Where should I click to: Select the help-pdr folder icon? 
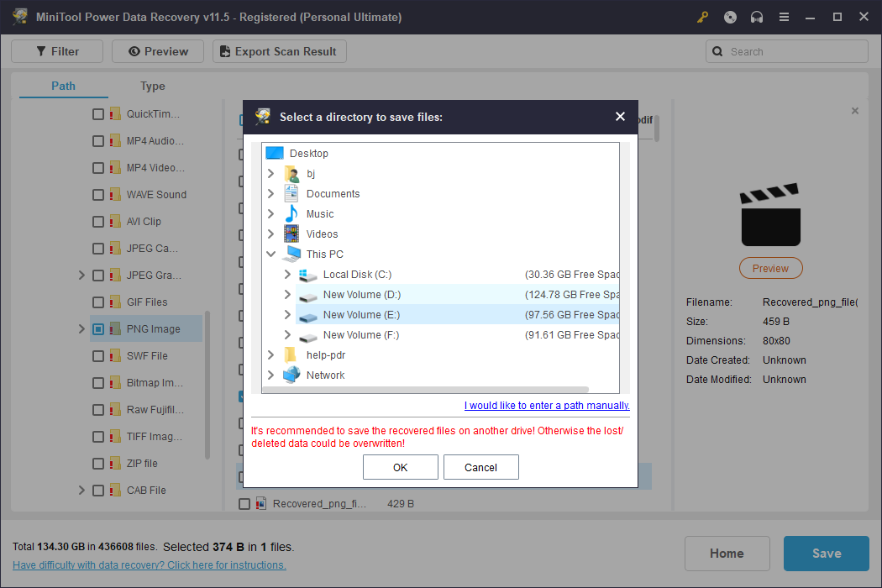point(291,355)
